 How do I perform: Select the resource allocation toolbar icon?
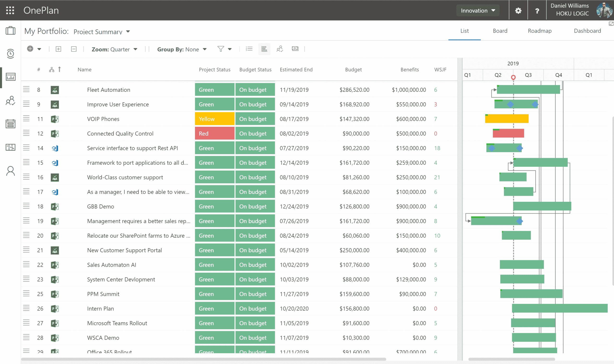280,49
